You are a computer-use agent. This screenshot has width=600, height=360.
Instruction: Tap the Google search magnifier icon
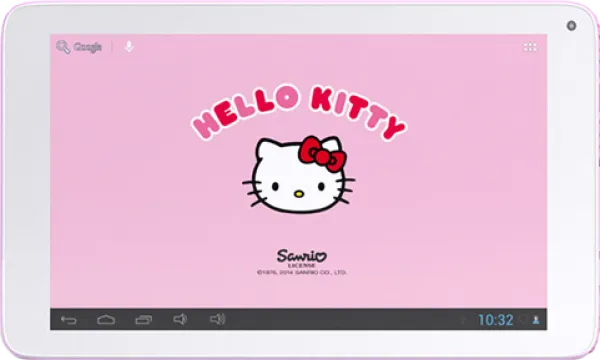[x=63, y=47]
